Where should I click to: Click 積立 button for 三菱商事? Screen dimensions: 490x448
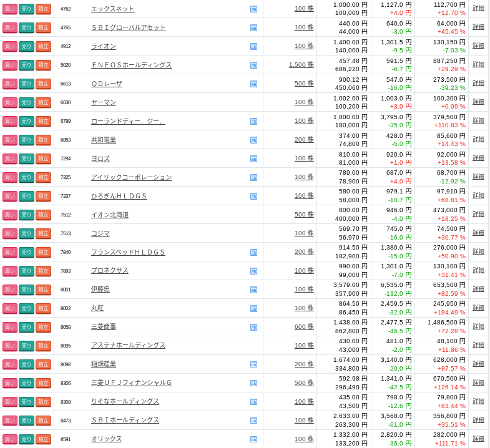[x=43, y=327]
